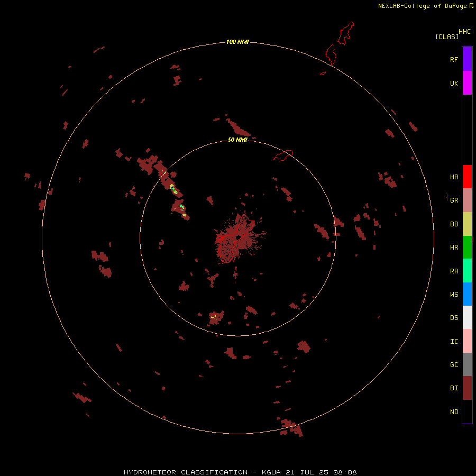Click the BD legend label
Screen dimensions: 476x476
coord(454,224)
